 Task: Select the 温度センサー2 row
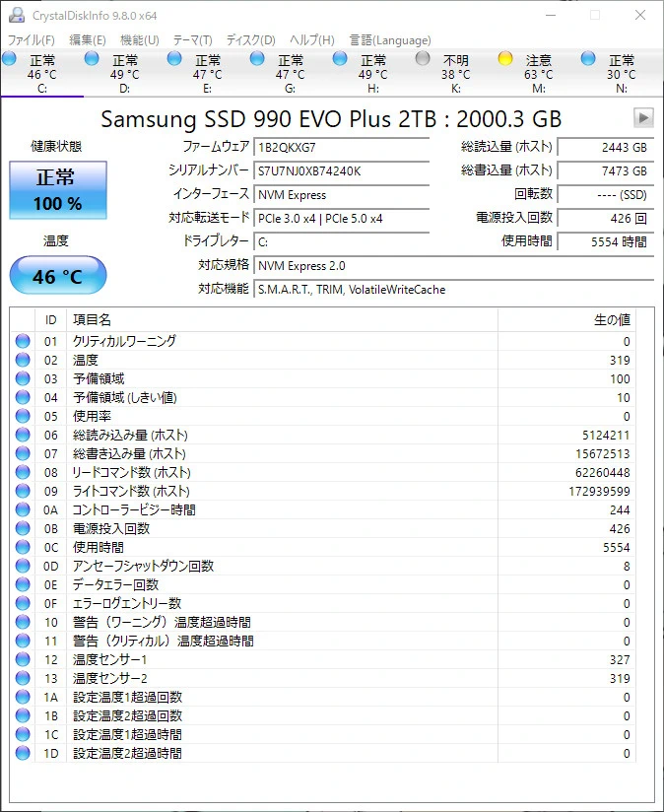(323, 678)
